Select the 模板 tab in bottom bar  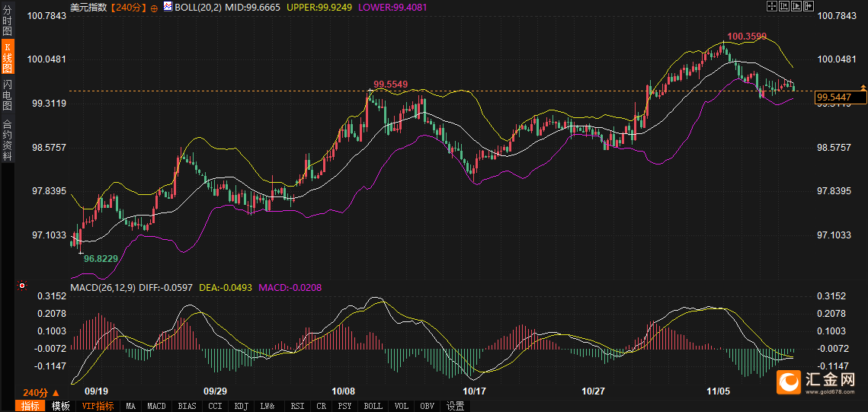[x=61, y=406]
